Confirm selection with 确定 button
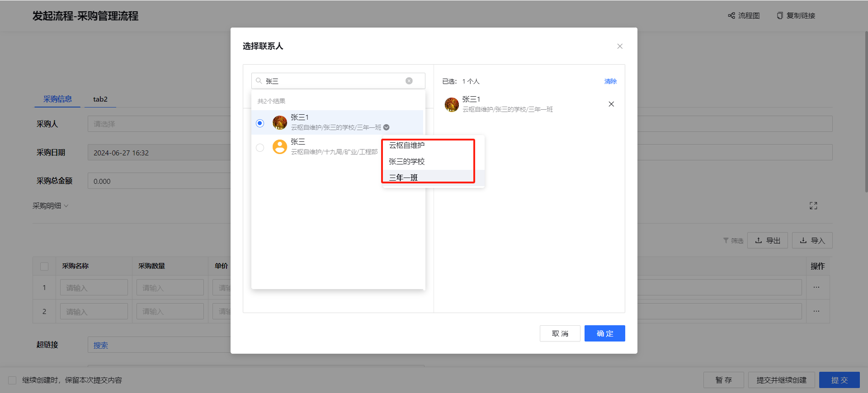 coord(605,333)
